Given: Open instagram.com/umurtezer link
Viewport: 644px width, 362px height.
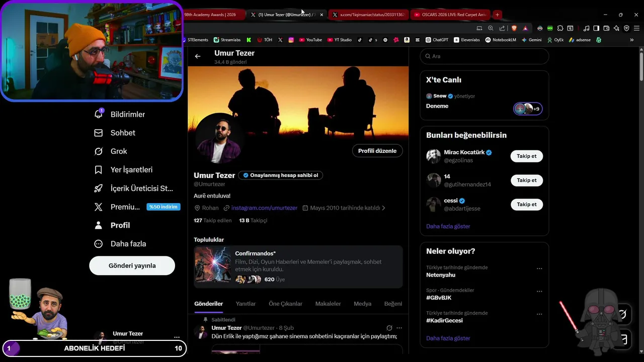Looking at the screenshot, I should click(x=264, y=208).
